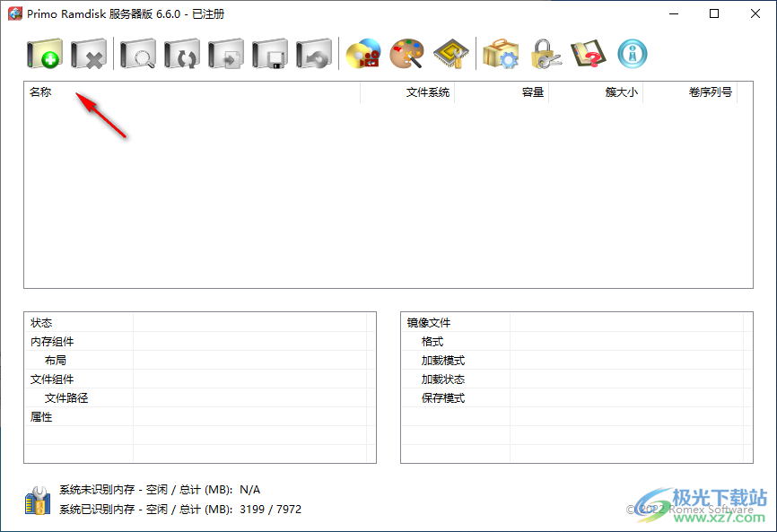Open appearance settings with the palette icon

point(406,54)
